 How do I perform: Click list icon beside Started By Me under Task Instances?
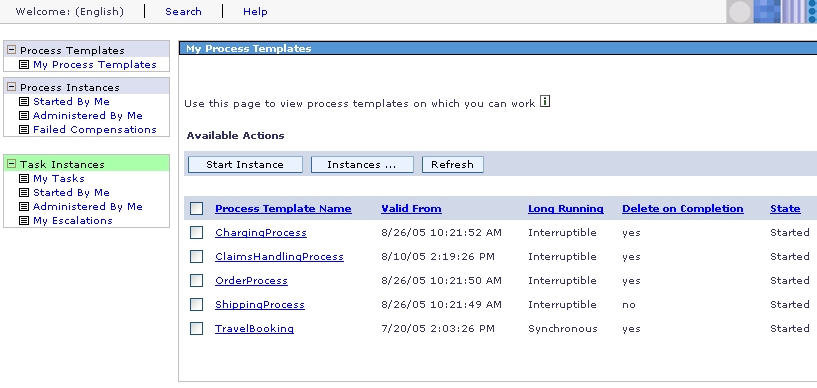pos(24,193)
